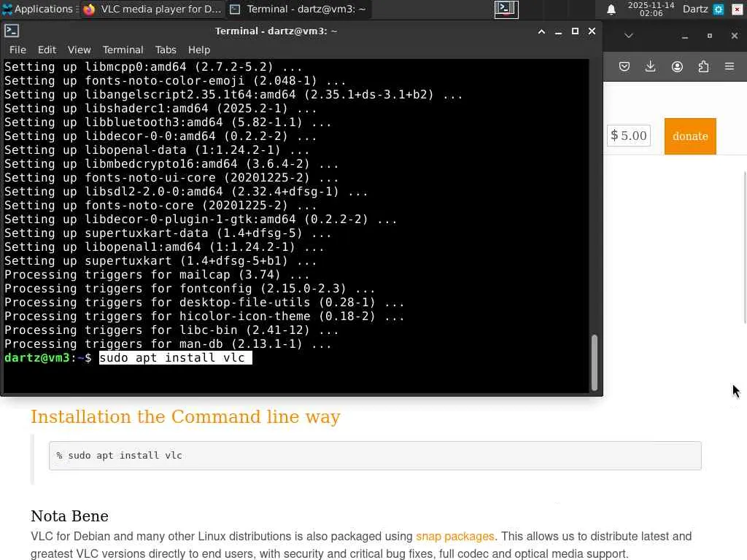Image resolution: width=747 pixels, height=560 pixels.
Task: Open the terminal View menu
Action: 79,50
